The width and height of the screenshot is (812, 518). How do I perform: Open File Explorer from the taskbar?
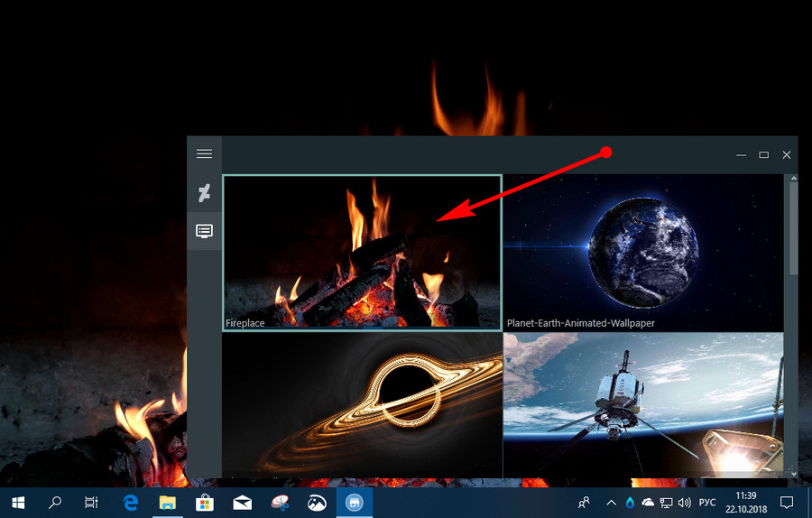tap(167, 502)
